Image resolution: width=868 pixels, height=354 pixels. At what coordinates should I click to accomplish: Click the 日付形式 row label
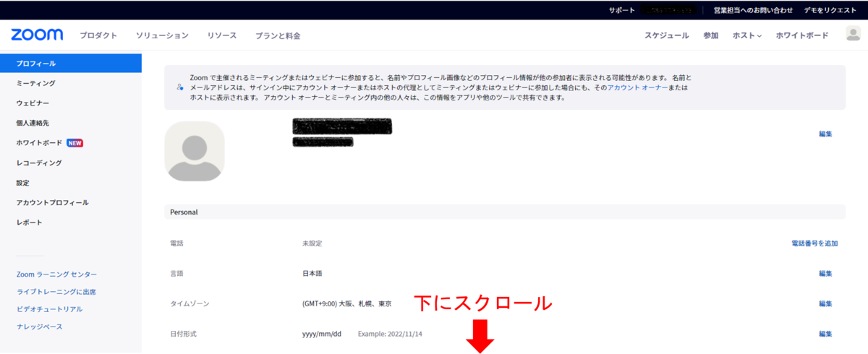[183, 334]
